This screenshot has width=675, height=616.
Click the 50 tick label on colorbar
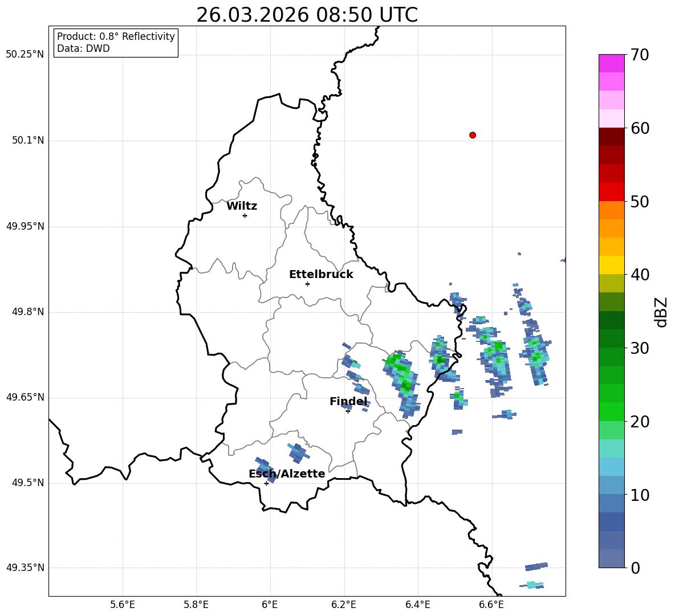pyautogui.click(x=640, y=201)
